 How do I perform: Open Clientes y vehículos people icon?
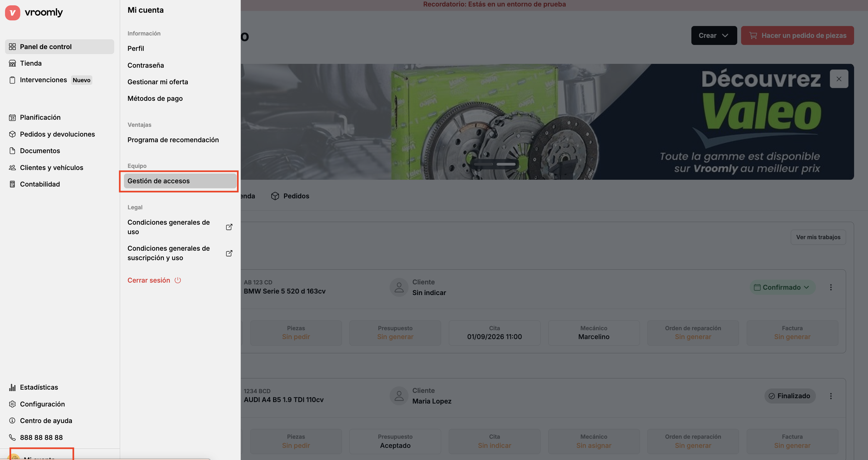click(x=12, y=167)
